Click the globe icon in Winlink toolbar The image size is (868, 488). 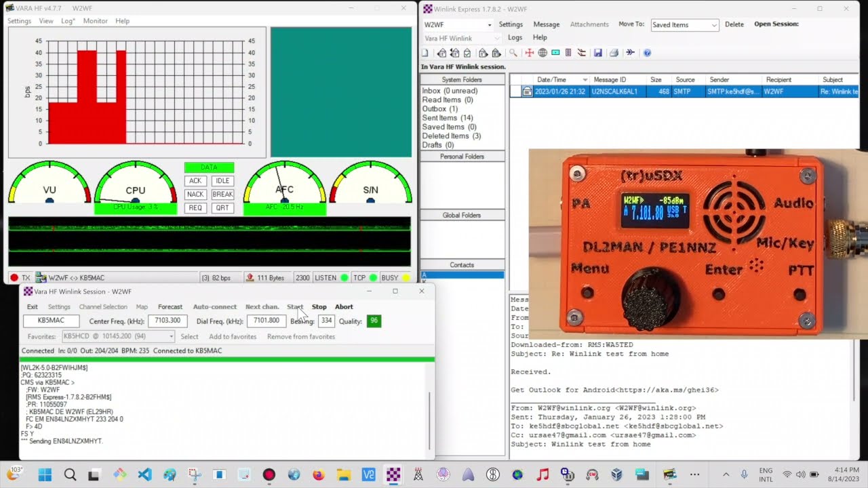[x=542, y=53]
